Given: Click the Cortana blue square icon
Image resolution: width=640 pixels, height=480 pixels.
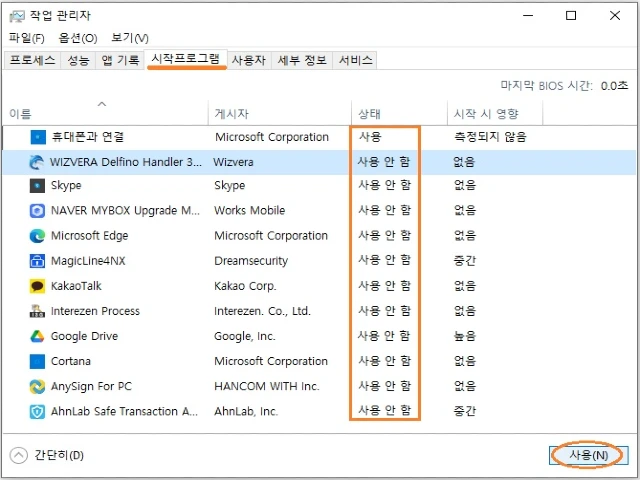Looking at the screenshot, I should point(37,361).
